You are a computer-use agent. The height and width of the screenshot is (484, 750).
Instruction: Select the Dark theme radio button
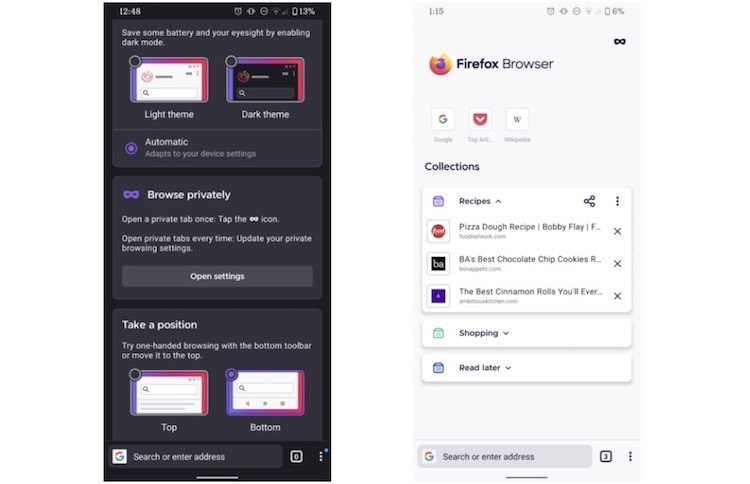point(231,61)
